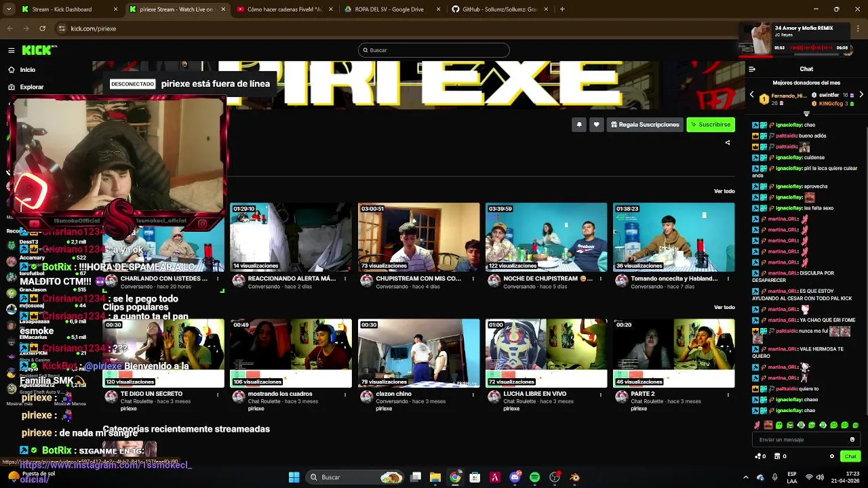Open NOCHE DE CHUPISTREAM video thumbnail

pos(546,237)
